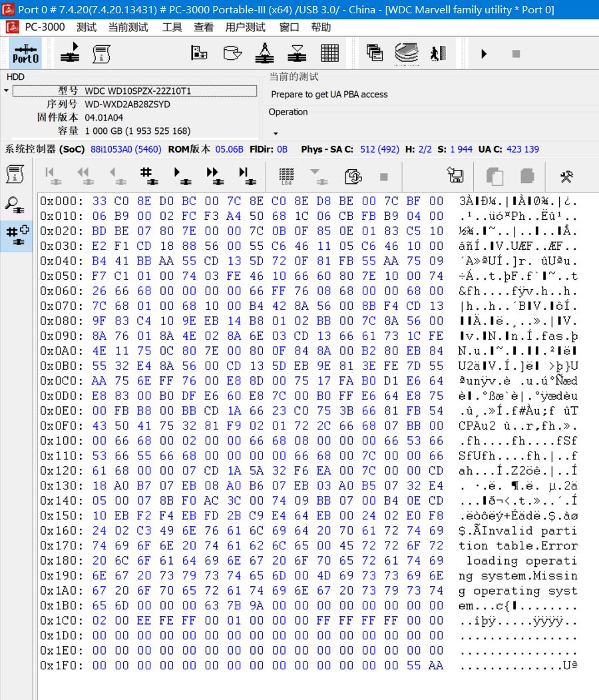Screen dimensions: 599x700
Task: Jump to the last sector
Action: click(x=247, y=176)
